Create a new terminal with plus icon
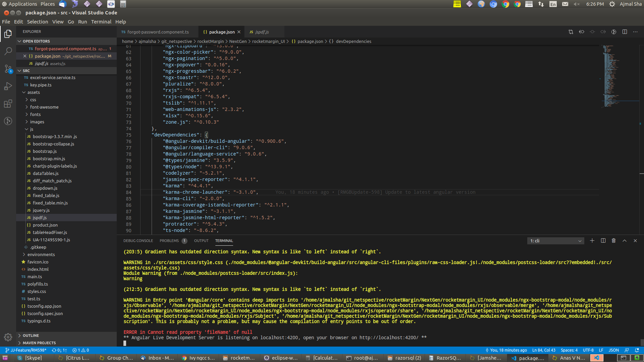 (x=592, y=241)
